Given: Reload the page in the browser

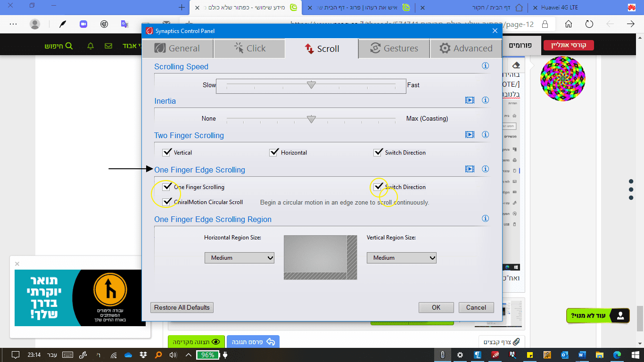Looking at the screenshot, I should [589, 24].
